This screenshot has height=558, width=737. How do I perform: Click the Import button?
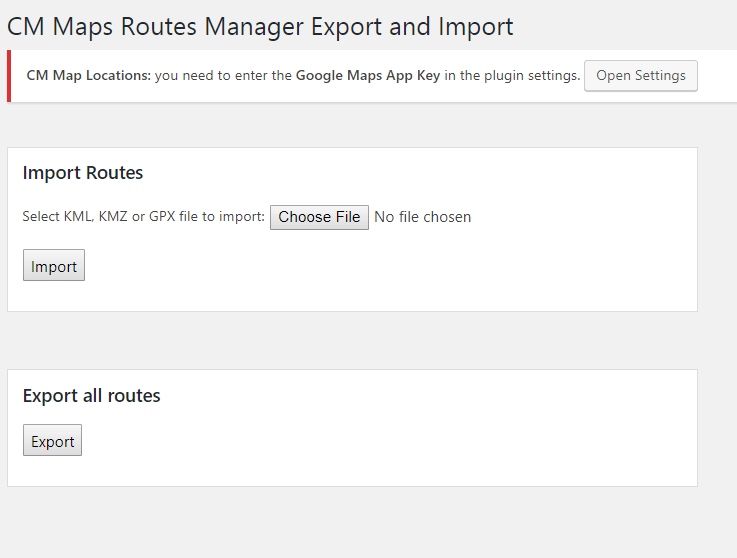[54, 266]
